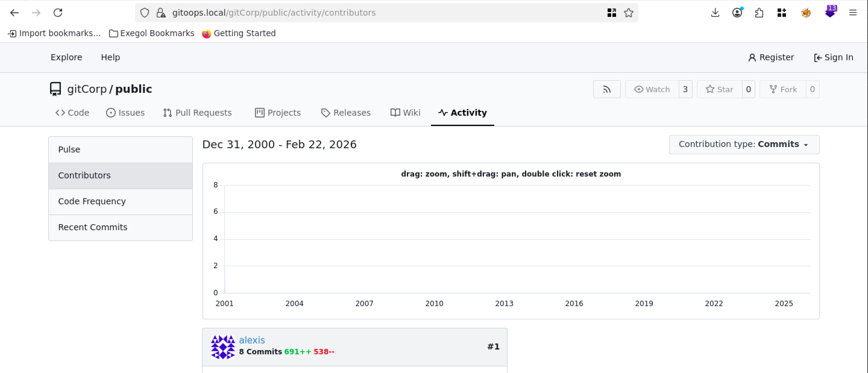
Task: Open browser extensions puzzle icon
Action: tap(759, 13)
